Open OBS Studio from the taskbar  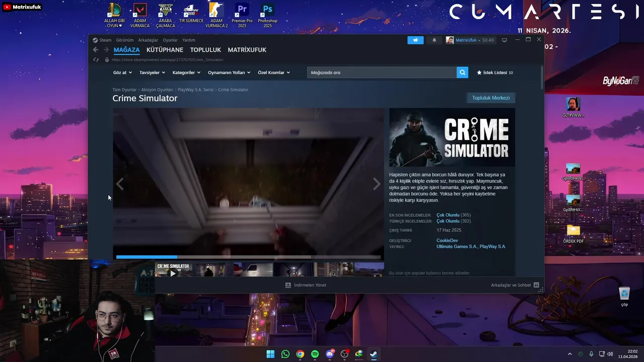(x=345, y=354)
